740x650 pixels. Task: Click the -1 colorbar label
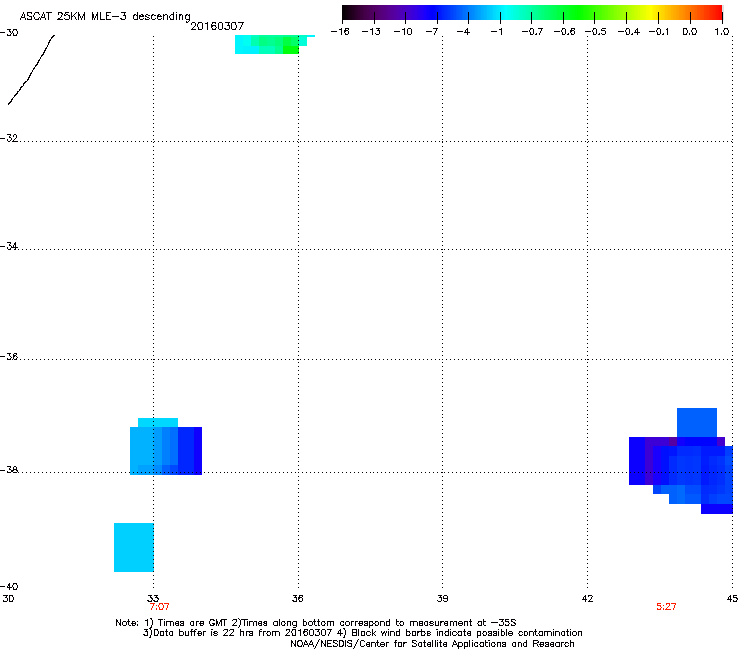(496, 32)
